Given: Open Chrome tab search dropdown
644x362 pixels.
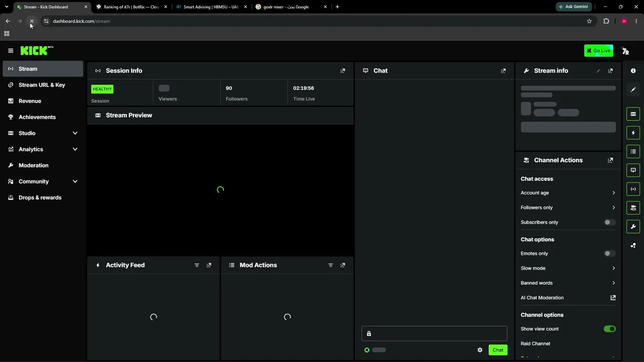Looking at the screenshot, I should point(7,7).
